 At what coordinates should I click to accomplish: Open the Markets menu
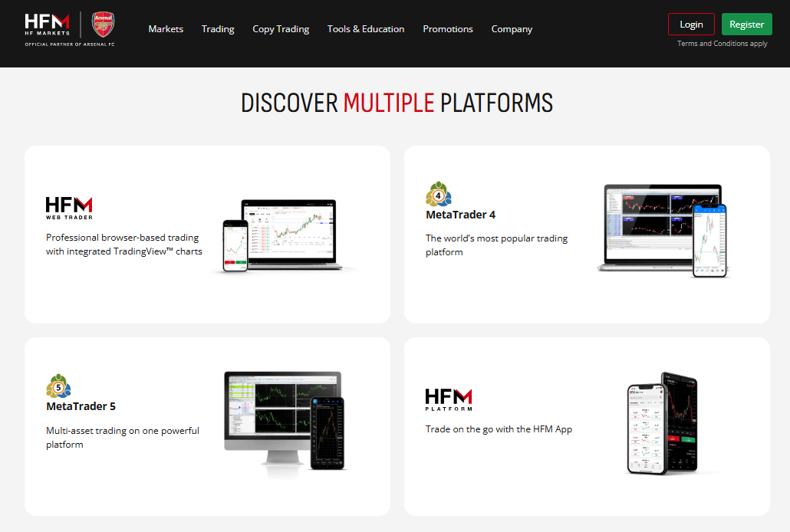166,29
